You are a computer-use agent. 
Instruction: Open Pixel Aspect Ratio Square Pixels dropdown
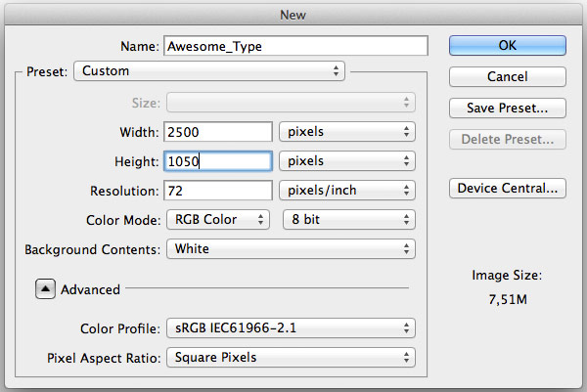tap(291, 358)
